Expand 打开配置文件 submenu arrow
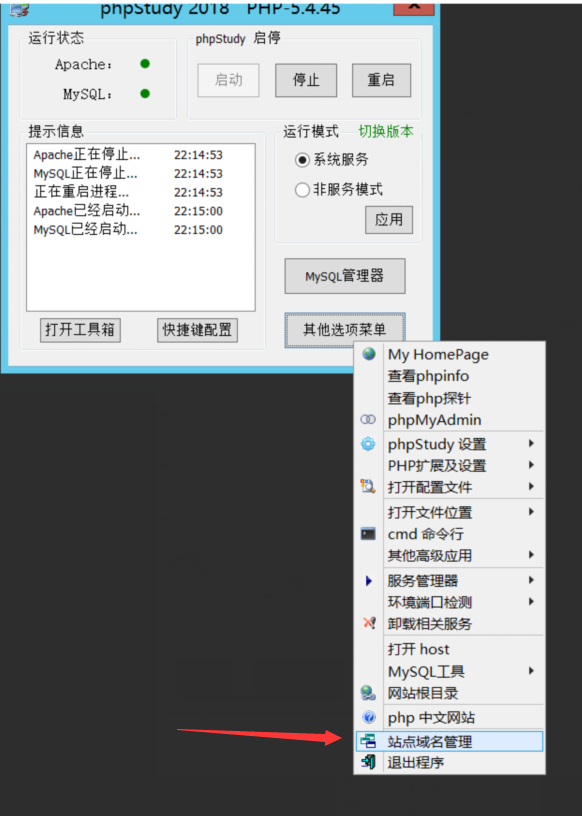Image resolution: width=582 pixels, height=816 pixels. (x=531, y=486)
